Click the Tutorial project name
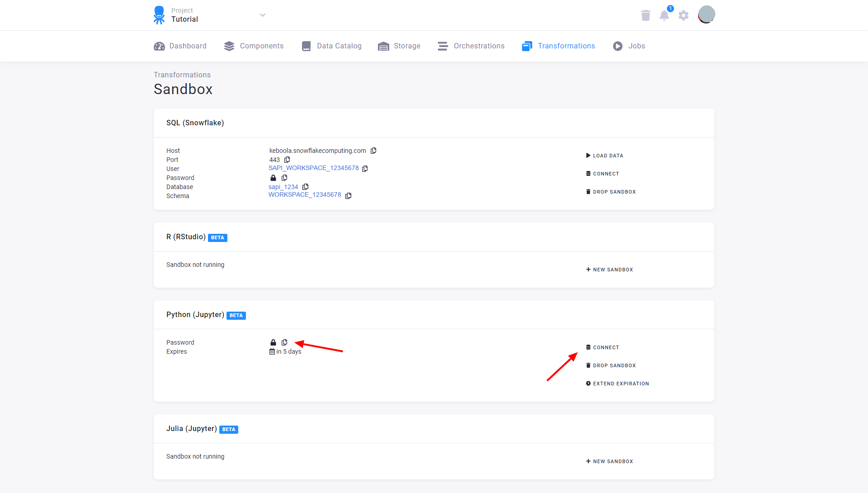The image size is (868, 493). click(x=184, y=19)
